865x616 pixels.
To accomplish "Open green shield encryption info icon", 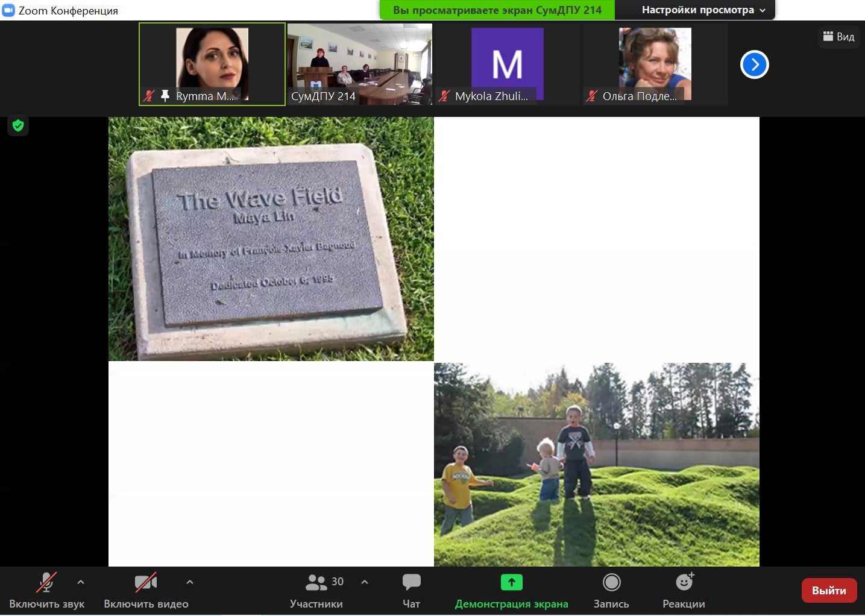I will coord(18,125).
